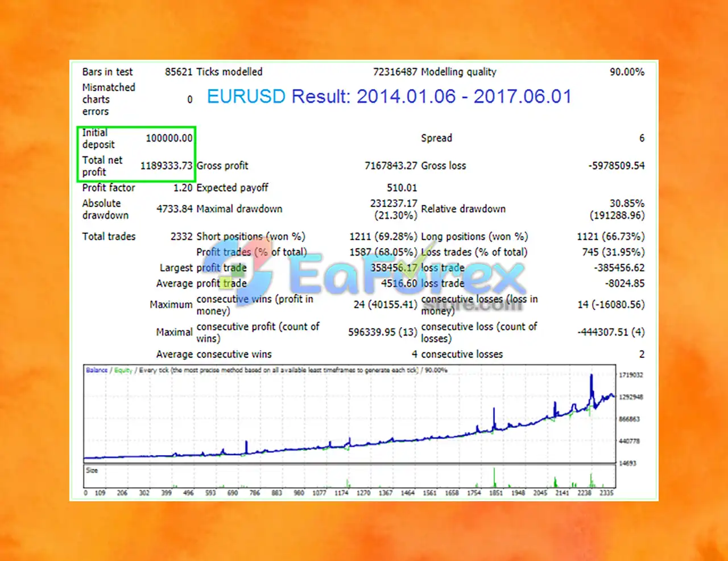Click the 'Profit factor' label
This screenshot has height=561, width=728.
pos(109,188)
